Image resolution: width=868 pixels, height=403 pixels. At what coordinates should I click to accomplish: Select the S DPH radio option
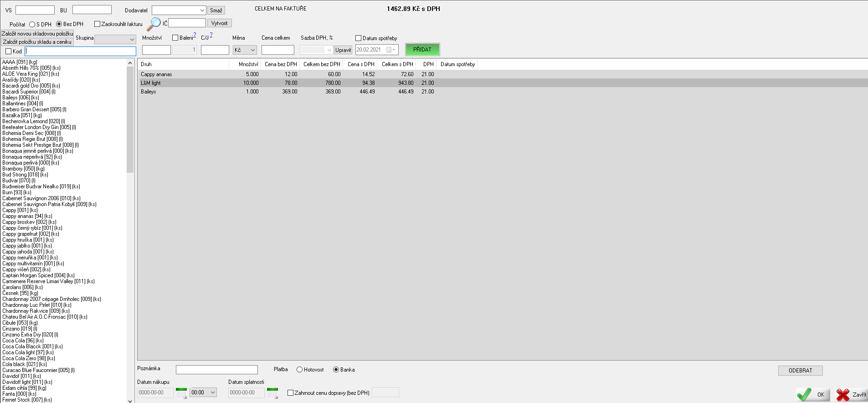32,25
